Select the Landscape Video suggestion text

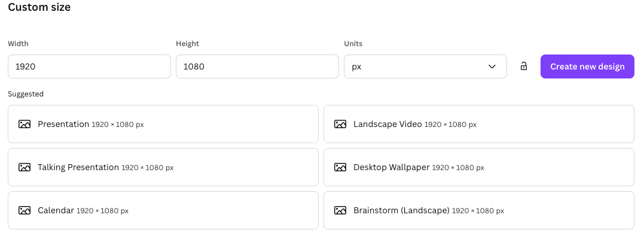(x=388, y=125)
